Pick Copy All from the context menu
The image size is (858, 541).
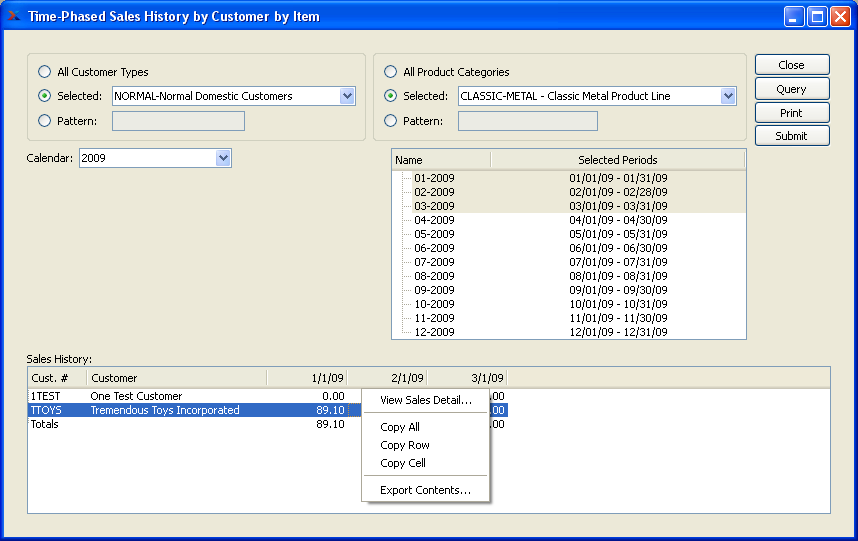(400, 427)
